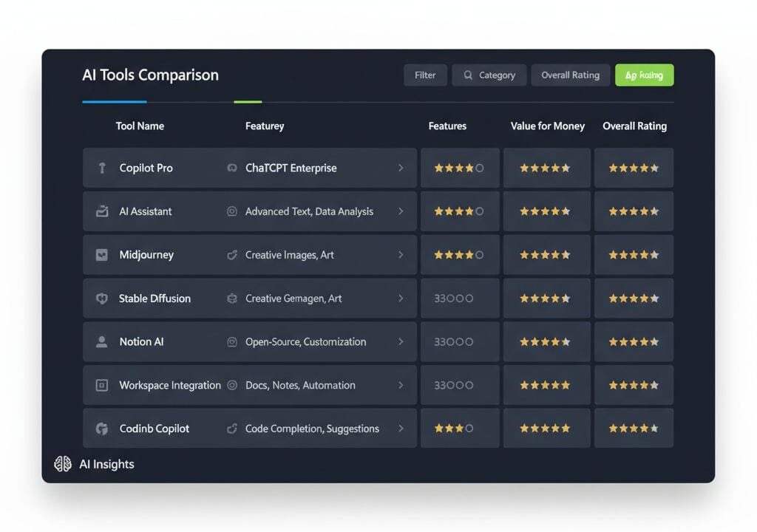Sort using the Overall Rating button
Image resolution: width=757 pixels, height=532 pixels.
click(x=571, y=75)
